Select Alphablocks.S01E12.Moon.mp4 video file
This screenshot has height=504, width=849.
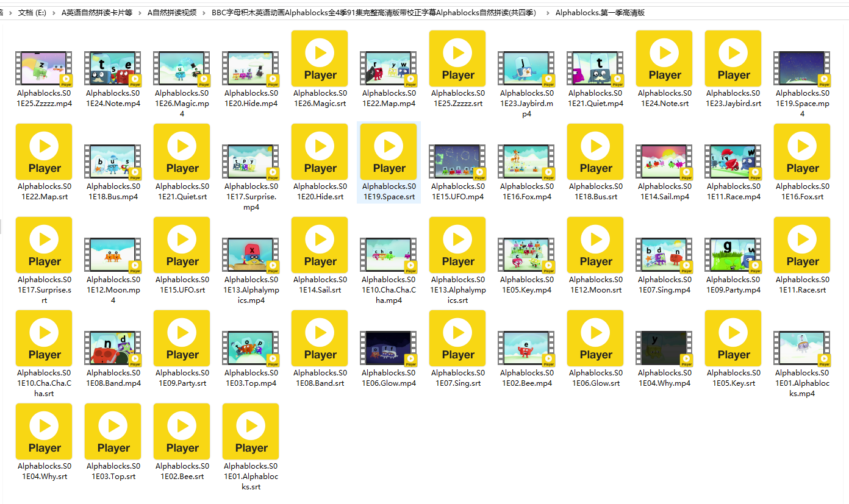(x=113, y=254)
